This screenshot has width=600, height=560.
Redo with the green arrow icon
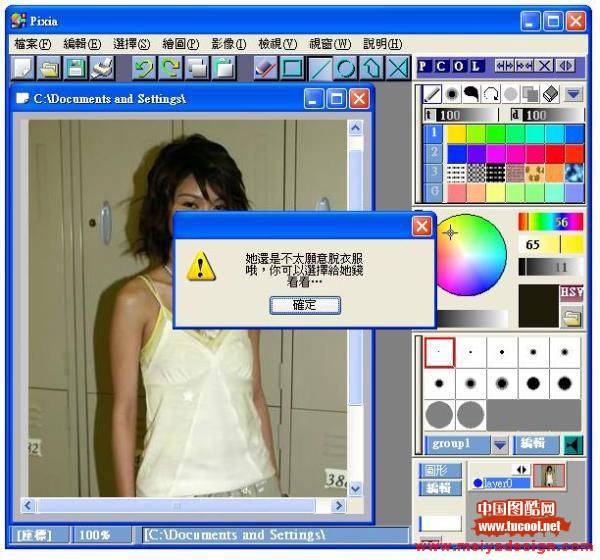click(170, 68)
